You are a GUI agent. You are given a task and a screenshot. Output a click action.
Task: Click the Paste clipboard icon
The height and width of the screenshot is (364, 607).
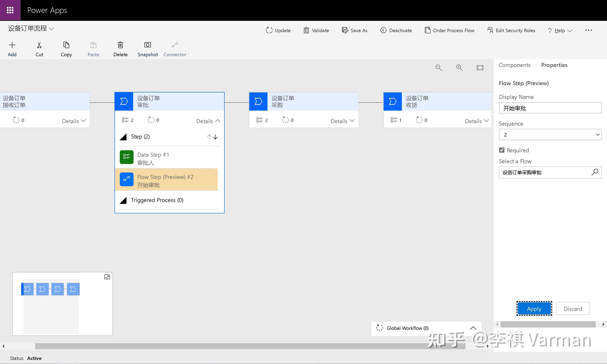[x=93, y=45]
